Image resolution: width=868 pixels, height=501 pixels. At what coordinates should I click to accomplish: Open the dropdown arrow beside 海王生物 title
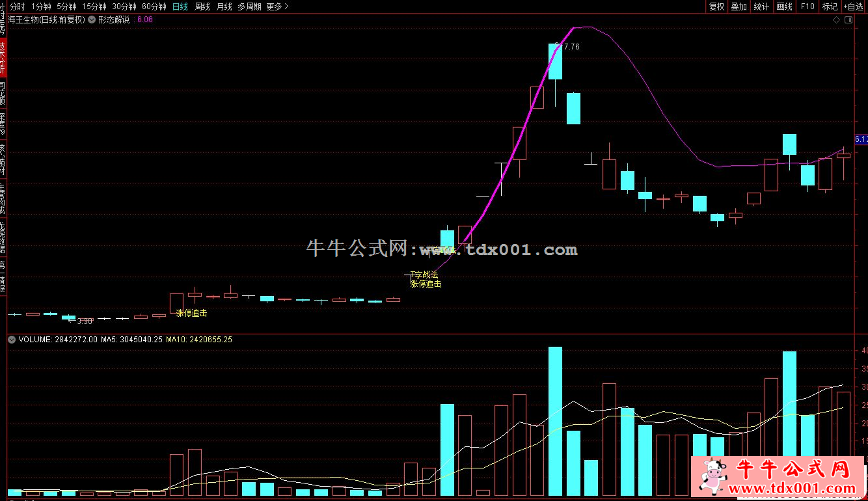point(92,20)
